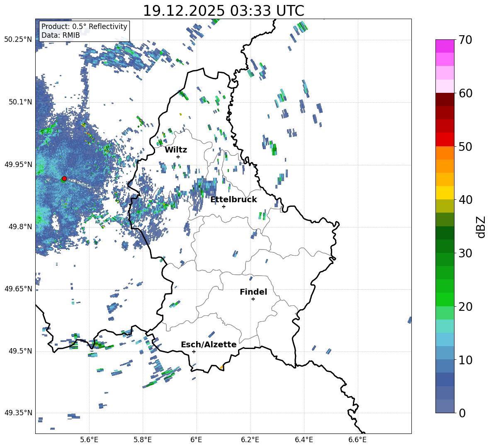Click the 60 value on colorbar
This screenshot has width=491, height=448.
pyautogui.click(x=465, y=93)
